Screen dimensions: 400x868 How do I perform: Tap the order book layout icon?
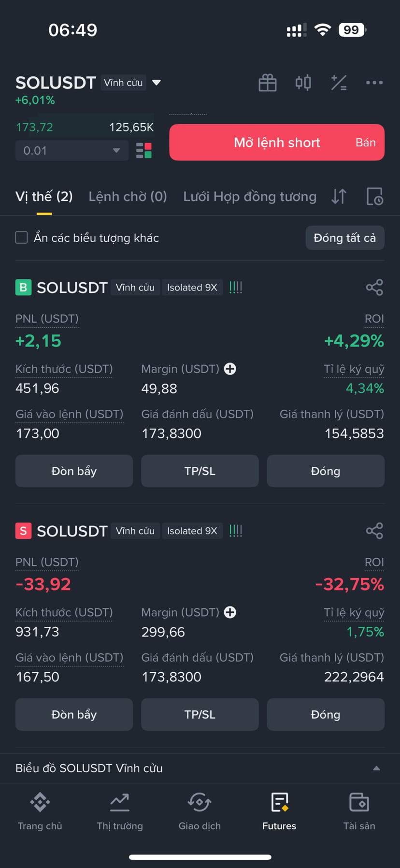point(144,150)
